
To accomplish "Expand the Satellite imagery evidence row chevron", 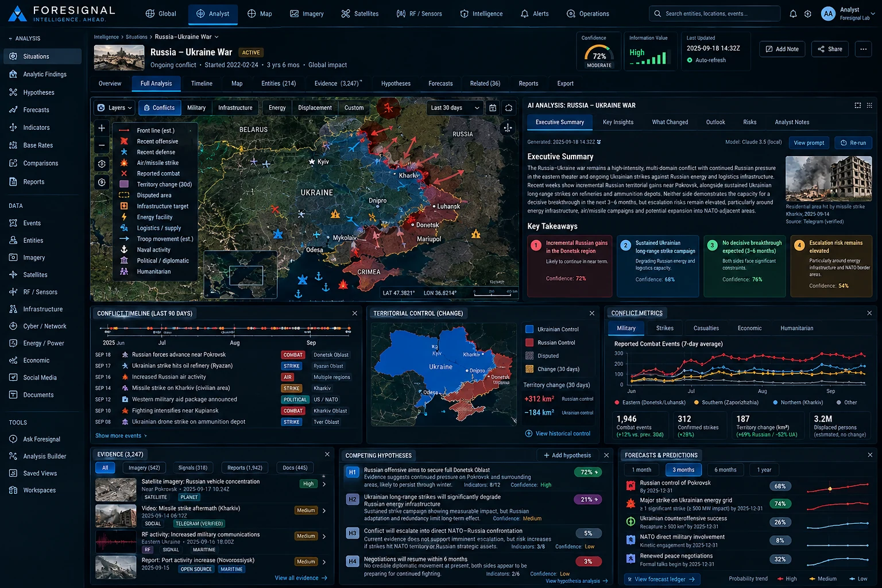I will 324,484.
